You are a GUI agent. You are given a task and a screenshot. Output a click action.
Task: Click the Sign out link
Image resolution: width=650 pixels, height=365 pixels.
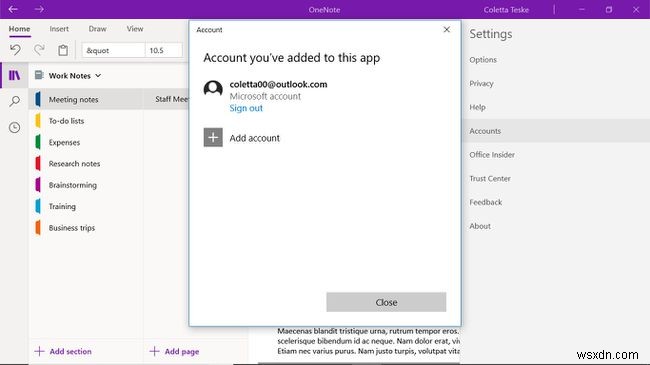pos(246,108)
